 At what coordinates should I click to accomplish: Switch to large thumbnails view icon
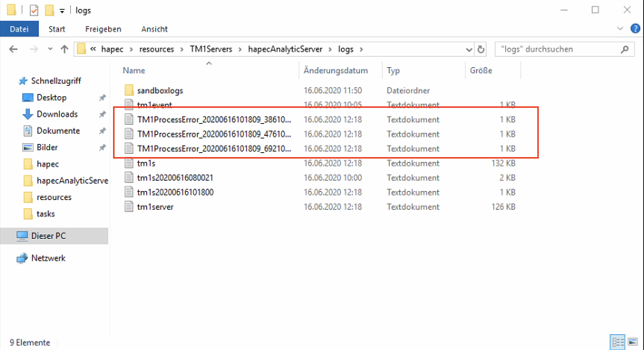[633, 342]
